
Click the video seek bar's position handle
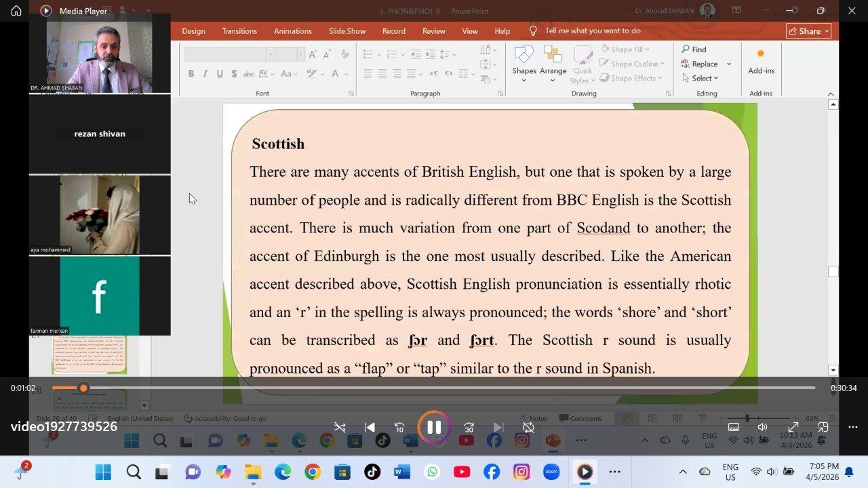(x=83, y=388)
